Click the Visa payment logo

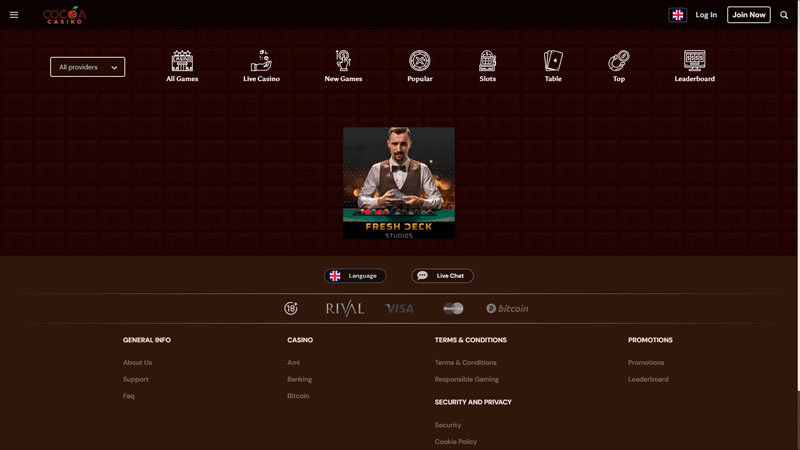(x=399, y=309)
